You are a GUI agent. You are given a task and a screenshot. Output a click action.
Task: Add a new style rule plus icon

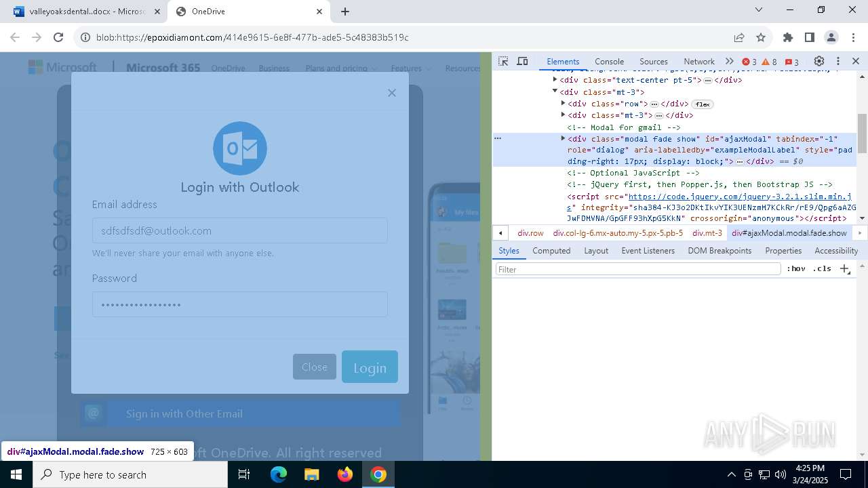click(x=845, y=269)
